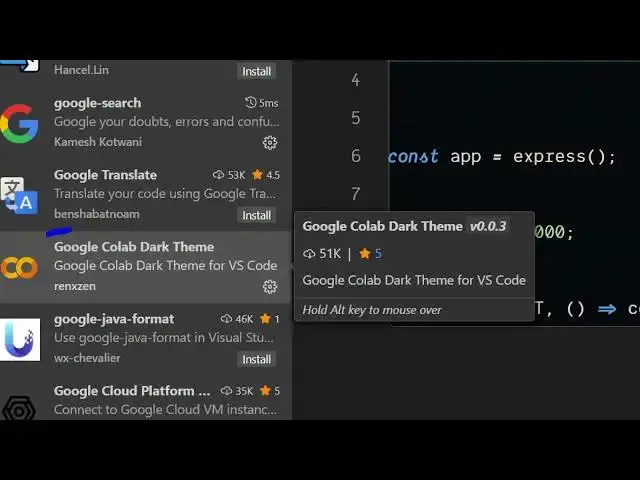Image resolution: width=640 pixels, height=480 pixels.
Task: Click google-java-format 46K download count
Action: click(x=237, y=319)
